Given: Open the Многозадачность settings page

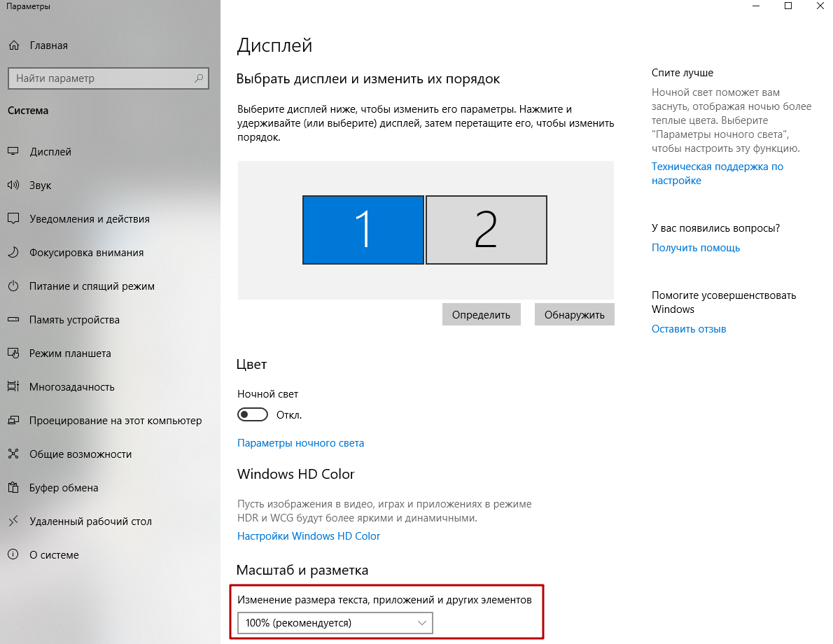Looking at the screenshot, I should click(x=72, y=387).
